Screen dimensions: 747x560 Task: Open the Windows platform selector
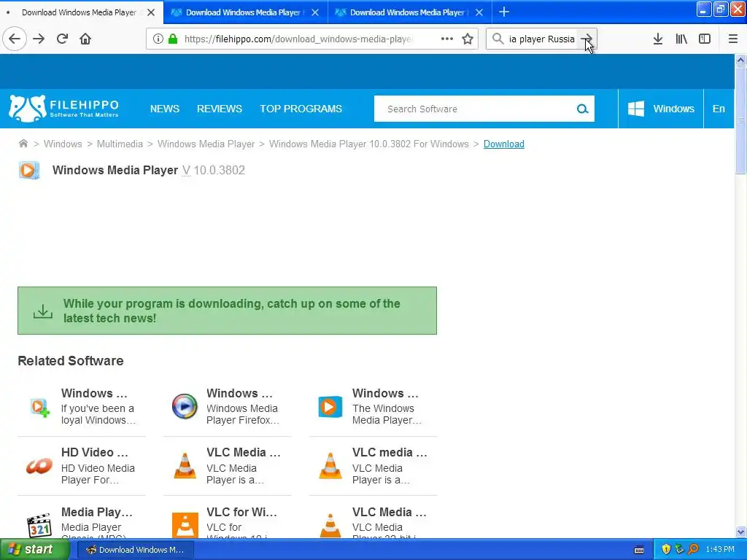click(661, 109)
